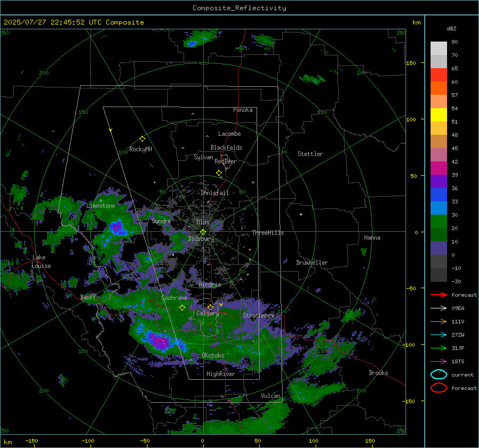Click the Sundre label
Viewport: 479px width, 448px height.
[161, 221]
